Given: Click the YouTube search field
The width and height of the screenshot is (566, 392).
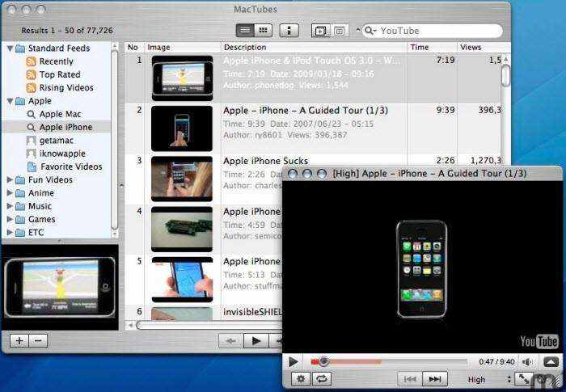Looking at the screenshot, I should (433, 31).
